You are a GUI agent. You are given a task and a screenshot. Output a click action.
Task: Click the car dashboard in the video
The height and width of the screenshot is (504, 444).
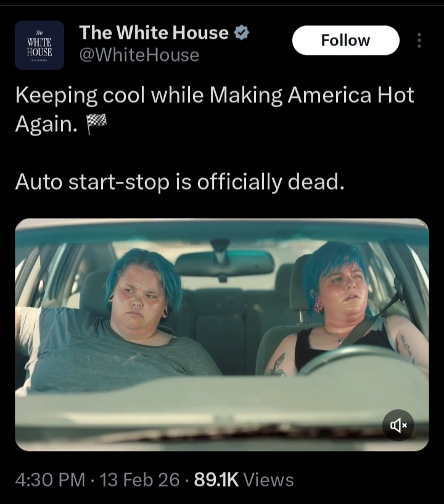(222, 412)
